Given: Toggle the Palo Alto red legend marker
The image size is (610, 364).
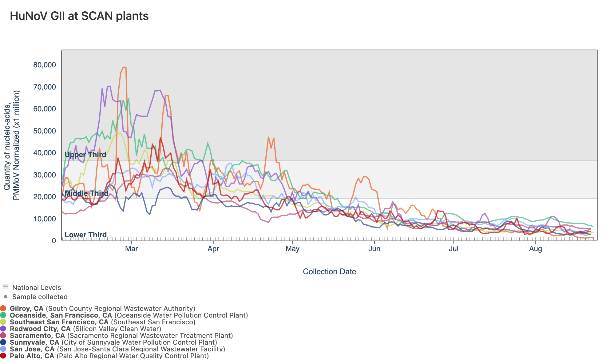Looking at the screenshot, I should [x=3, y=356].
